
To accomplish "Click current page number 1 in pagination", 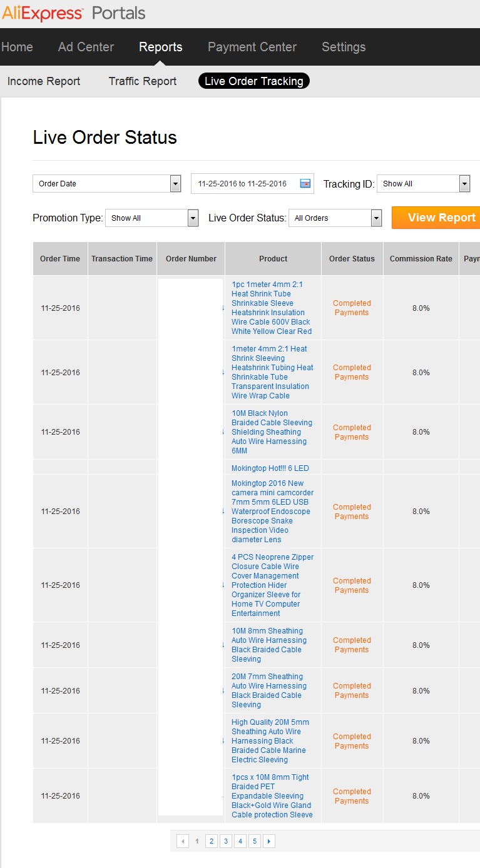I will click(197, 841).
